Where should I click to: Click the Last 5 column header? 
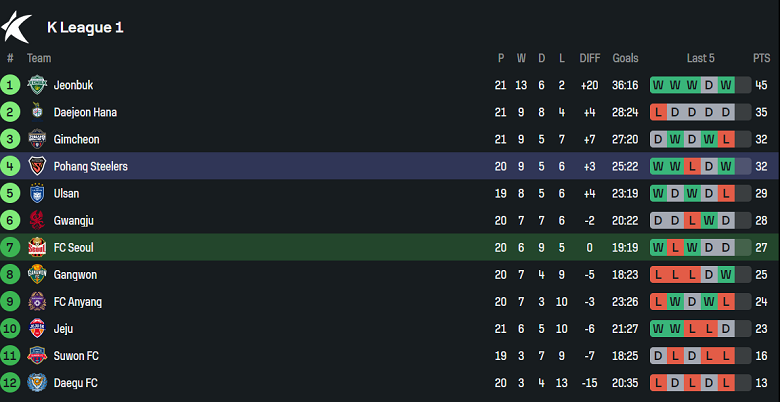tap(700, 58)
